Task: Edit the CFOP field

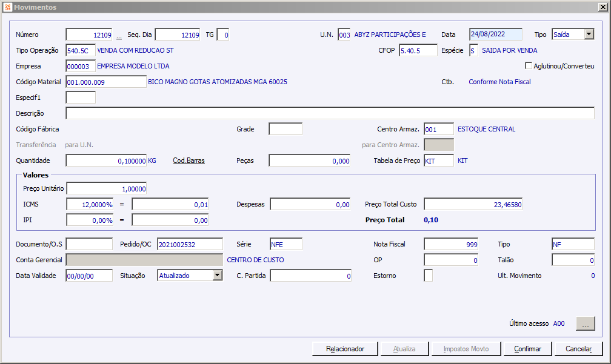Action: [418, 50]
